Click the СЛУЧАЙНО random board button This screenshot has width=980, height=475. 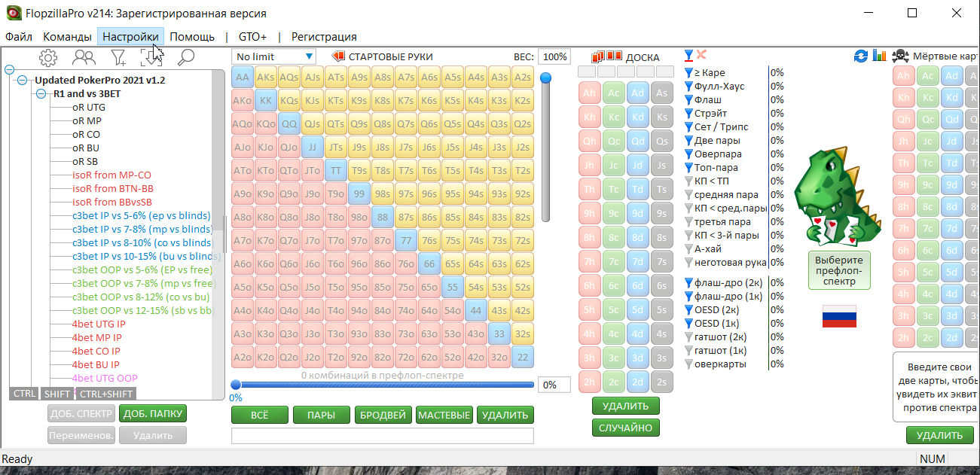625,428
